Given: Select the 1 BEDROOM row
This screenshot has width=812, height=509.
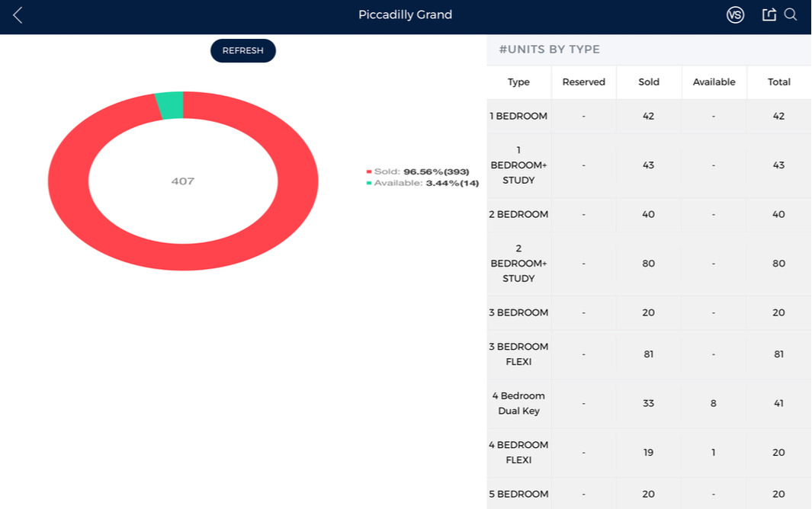Looking at the screenshot, I should click(x=649, y=116).
